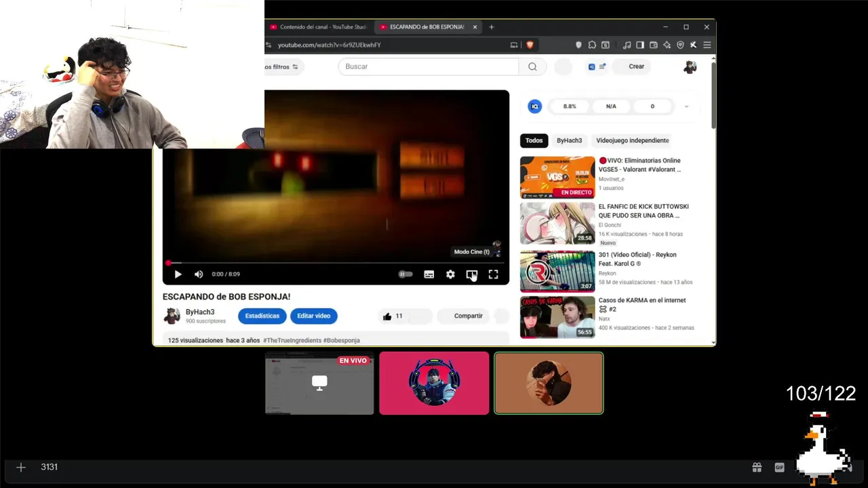Select the pink gamer avatar participant tile
868x488 pixels.
pyautogui.click(x=434, y=383)
